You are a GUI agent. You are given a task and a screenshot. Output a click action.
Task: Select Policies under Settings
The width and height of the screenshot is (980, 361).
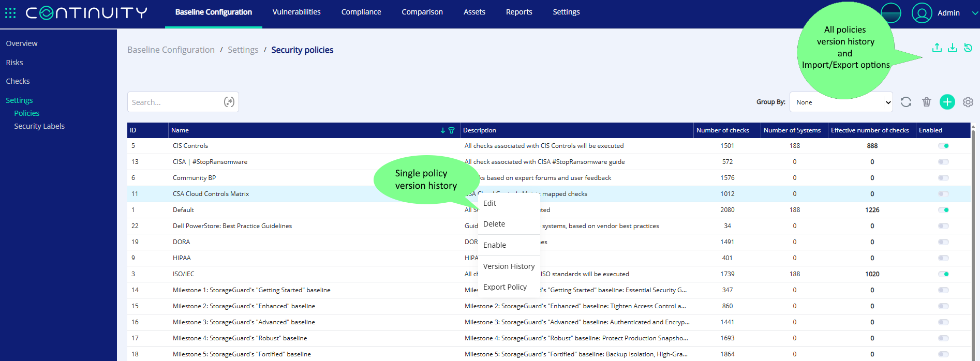point(27,113)
